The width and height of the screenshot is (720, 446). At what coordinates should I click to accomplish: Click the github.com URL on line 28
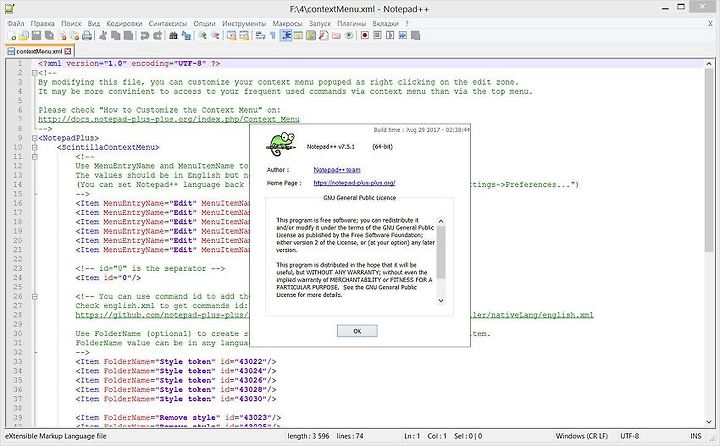click(x=162, y=315)
